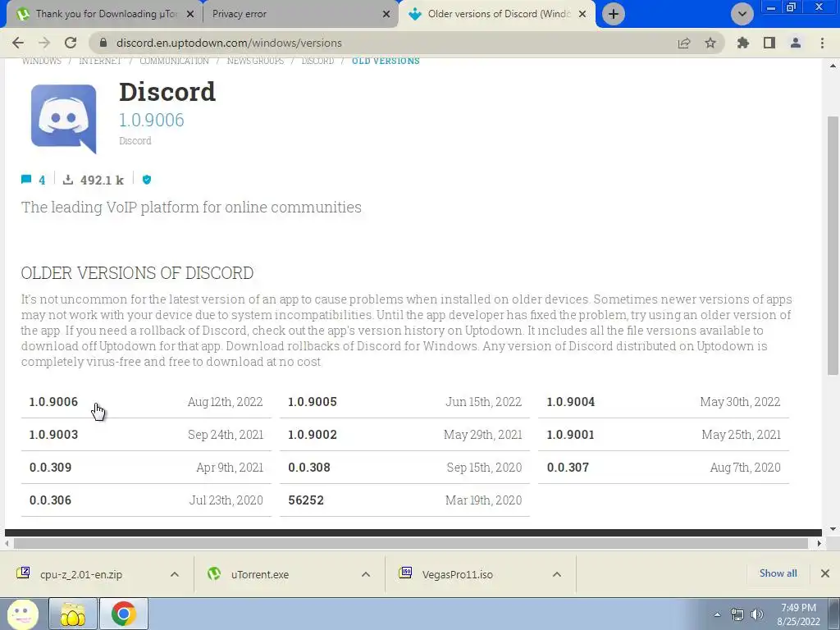Image resolution: width=840 pixels, height=630 pixels.
Task: Open the File Explorer taskbar icon
Action: (x=73, y=614)
